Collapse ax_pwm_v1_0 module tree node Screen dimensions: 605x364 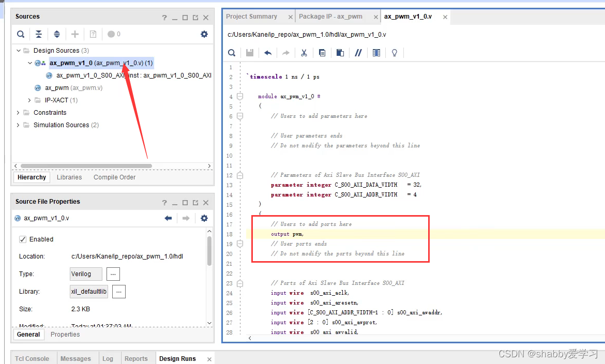coord(29,63)
